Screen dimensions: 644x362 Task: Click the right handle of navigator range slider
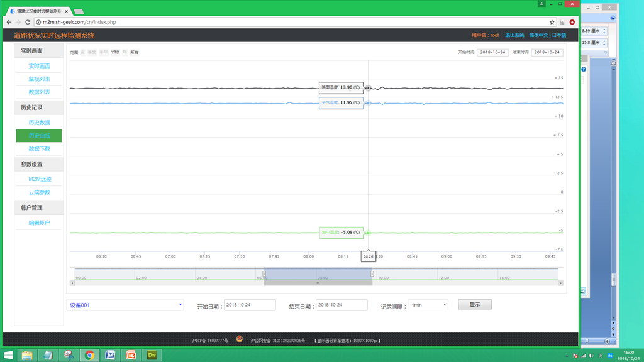point(372,273)
